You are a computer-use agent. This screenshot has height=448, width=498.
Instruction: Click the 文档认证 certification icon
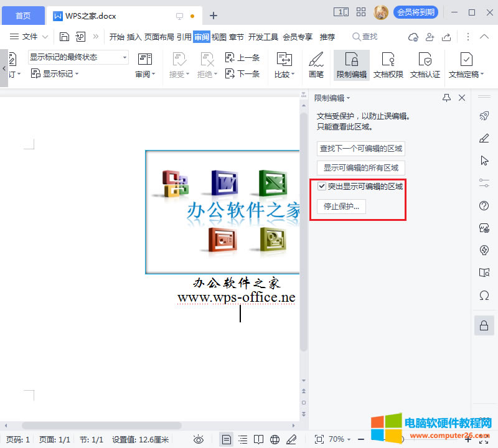(425, 65)
